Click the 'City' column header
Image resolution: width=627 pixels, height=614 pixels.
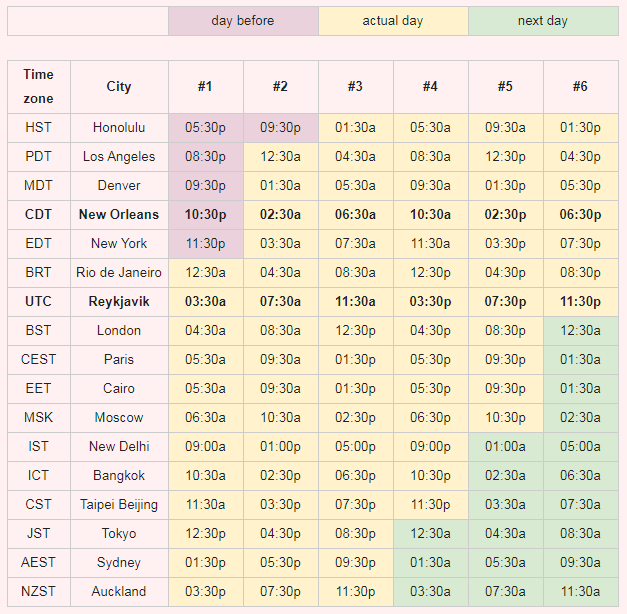tap(119, 87)
